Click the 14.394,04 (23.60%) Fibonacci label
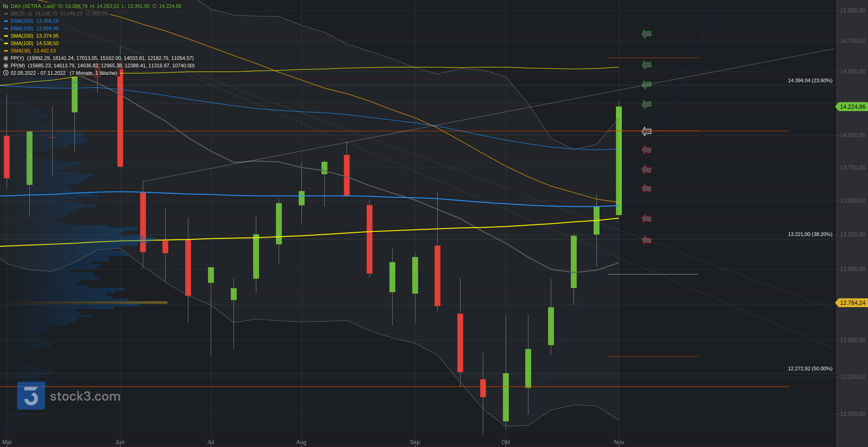The image size is (868, 447). point(810,80)
